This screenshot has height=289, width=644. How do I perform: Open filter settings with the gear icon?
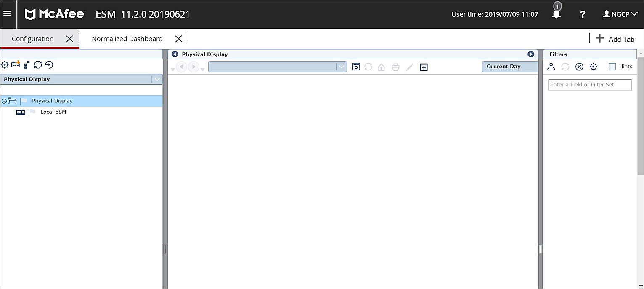(x=594, y=66)
